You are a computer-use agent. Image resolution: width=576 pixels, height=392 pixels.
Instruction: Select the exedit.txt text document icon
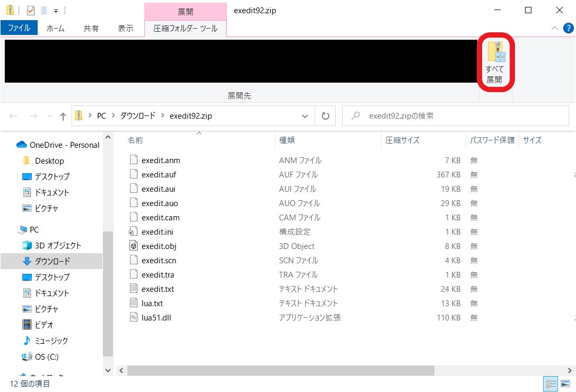(x=134, y=289)
